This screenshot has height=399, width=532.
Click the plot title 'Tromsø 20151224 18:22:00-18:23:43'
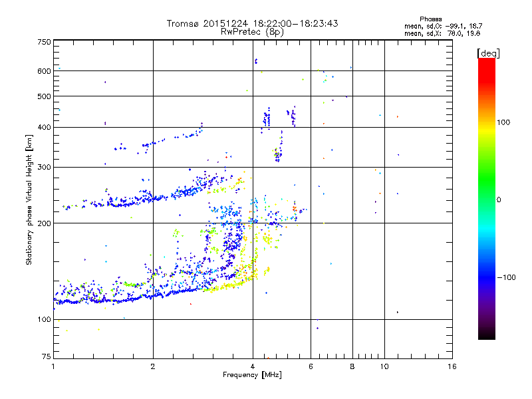pos(252,23)
